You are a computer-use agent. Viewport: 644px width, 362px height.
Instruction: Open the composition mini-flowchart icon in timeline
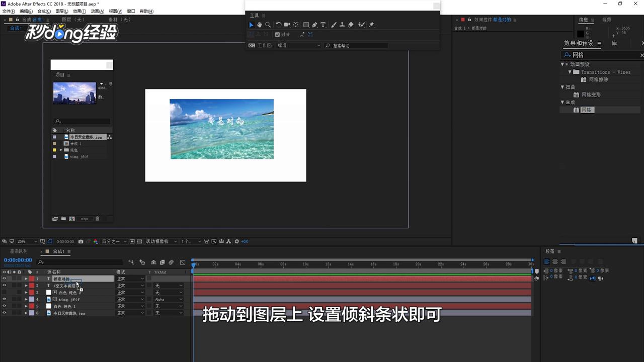(131, 262)
